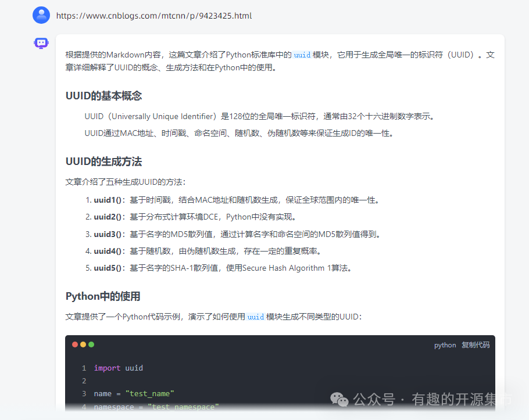Click the red dot in code block header
The image size is (529, 420).
(75, 344)
